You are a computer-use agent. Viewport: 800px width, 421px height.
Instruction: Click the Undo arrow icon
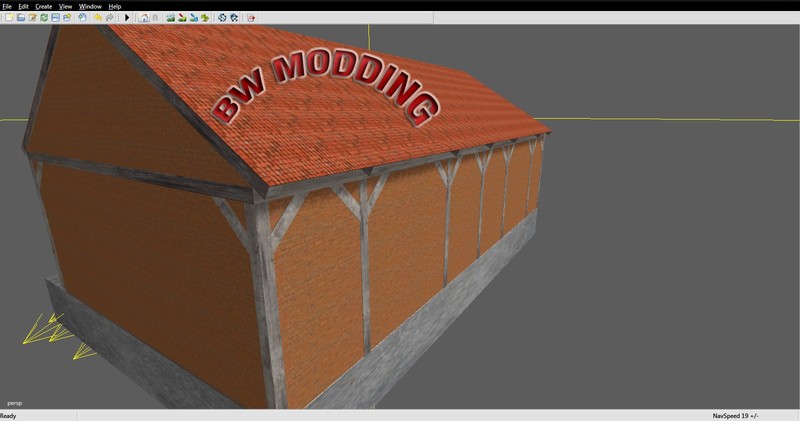(98, 17)
